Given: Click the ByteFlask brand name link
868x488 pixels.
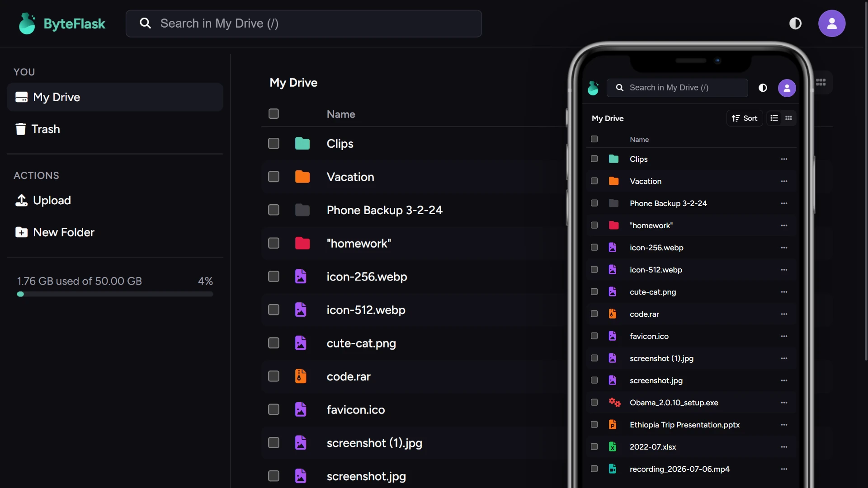Looking at the screenshot, I should pos(75,23).
